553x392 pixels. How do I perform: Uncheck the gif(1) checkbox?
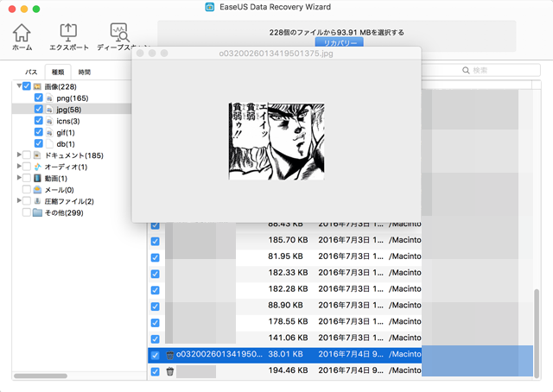tap(38, 132)
